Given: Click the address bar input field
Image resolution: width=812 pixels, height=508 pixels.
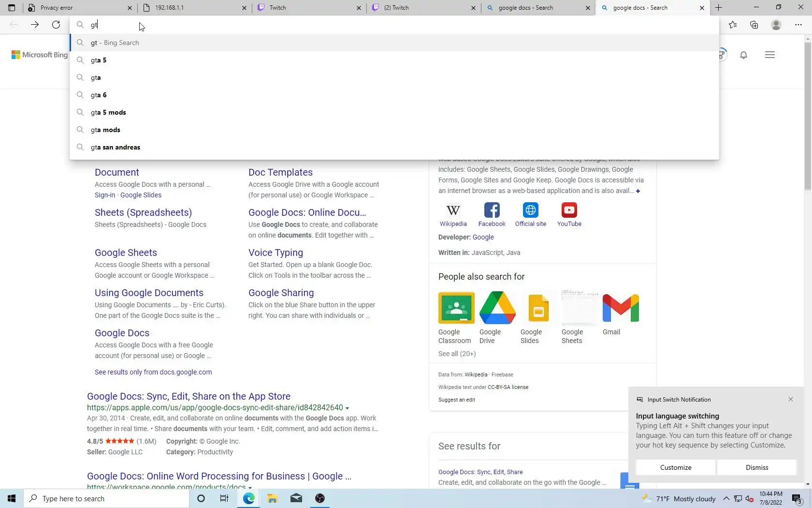Looking at the screenshot, I should tap(394, 25).
